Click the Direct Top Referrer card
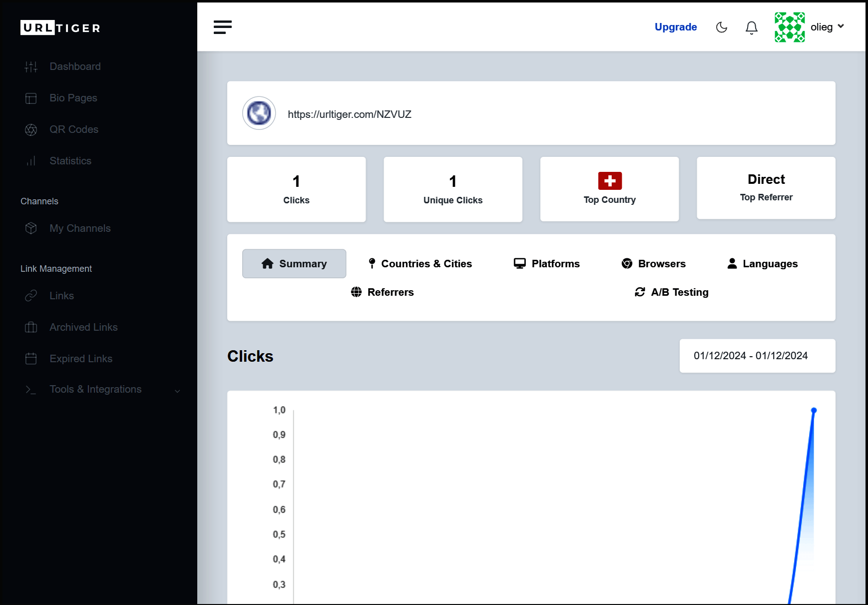Viewport: 868px width, 605px height. (766, 188)
